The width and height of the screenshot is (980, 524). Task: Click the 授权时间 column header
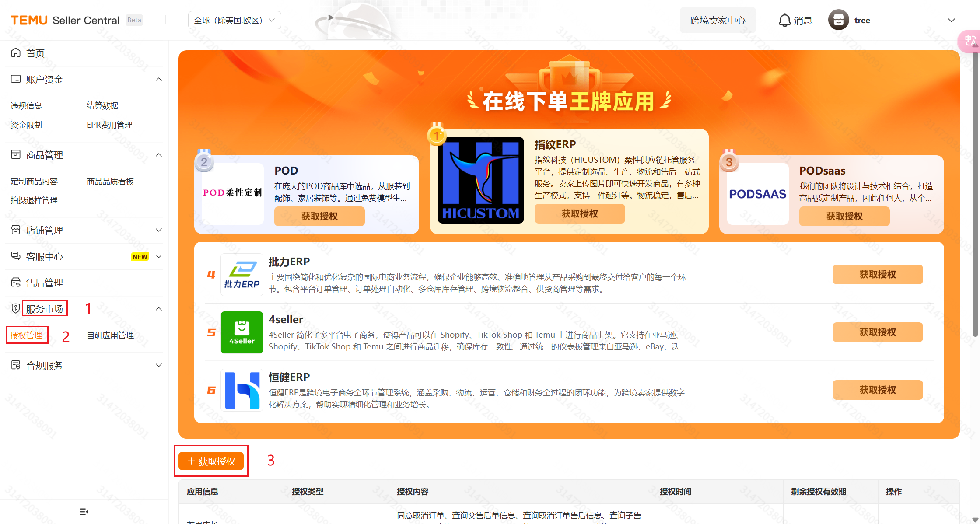(x=675, y=492)
